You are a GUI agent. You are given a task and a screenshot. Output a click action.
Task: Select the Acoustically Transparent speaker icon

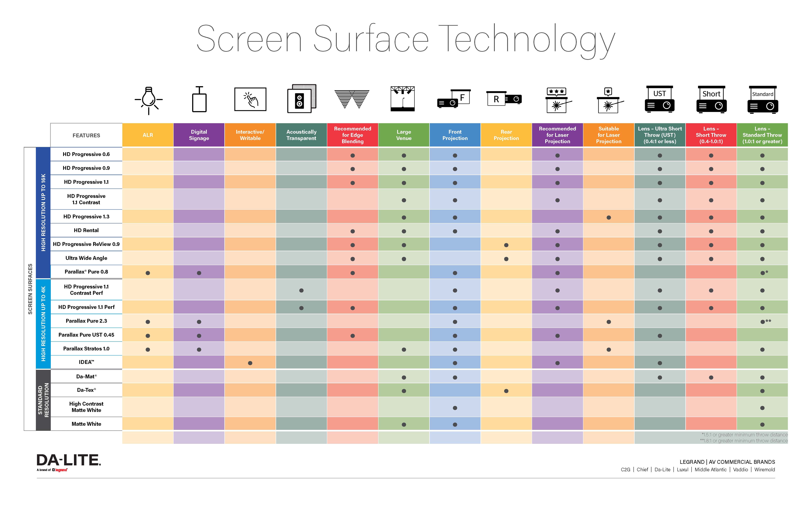302,99
